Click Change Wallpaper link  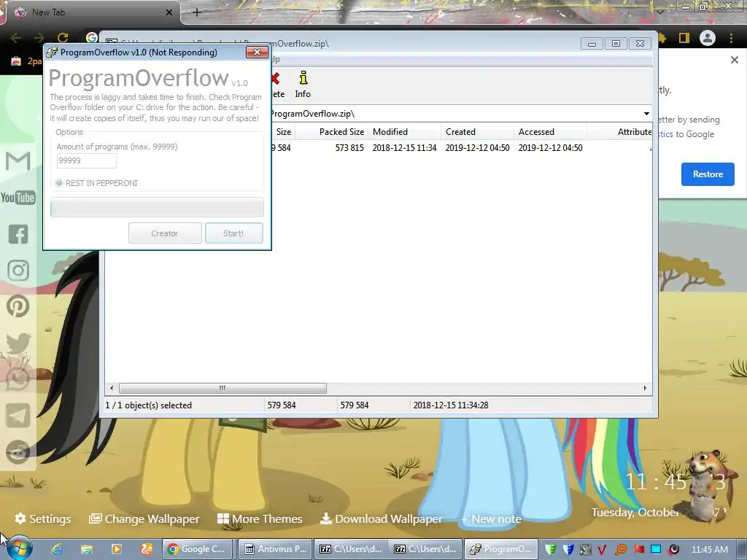point(144,518)
